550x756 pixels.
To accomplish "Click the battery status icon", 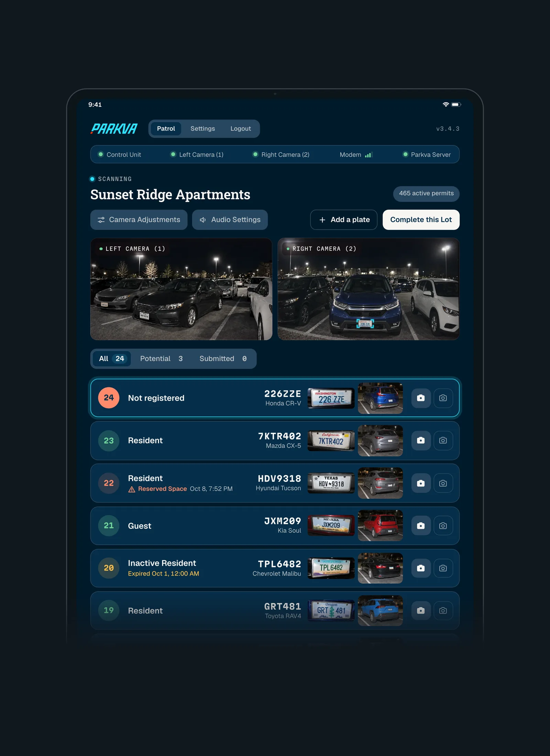I will (456, 104).
